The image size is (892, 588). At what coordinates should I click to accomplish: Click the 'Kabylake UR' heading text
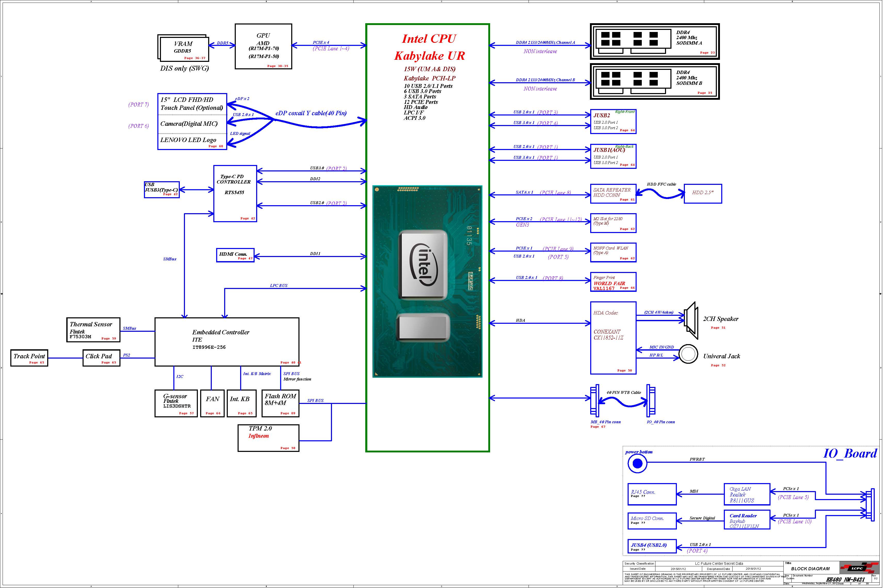pos(434,57)
